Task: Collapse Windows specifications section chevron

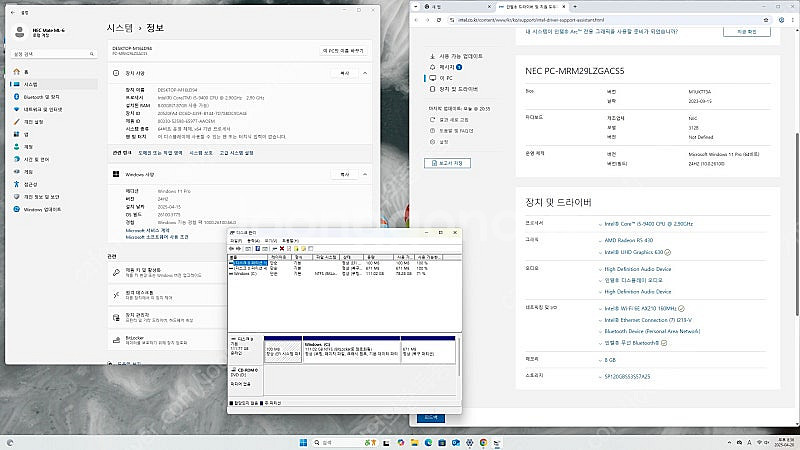Action: tap(365, 174)
